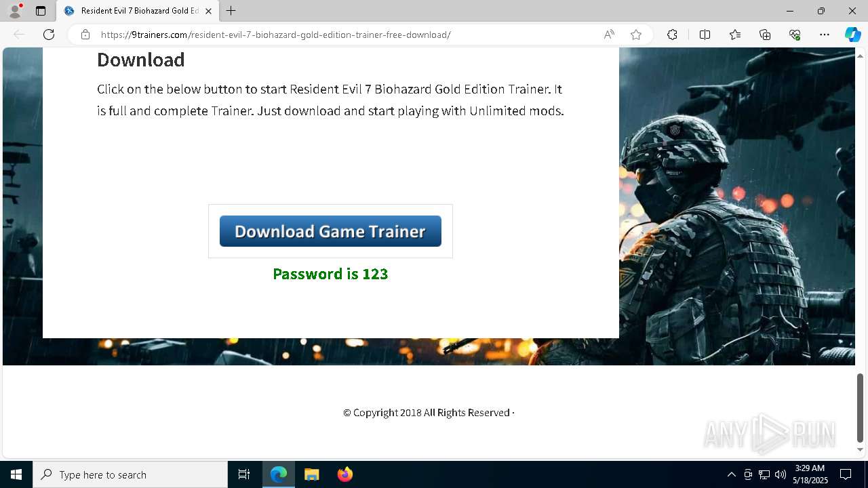Screen dimensions: 868x488
Task: Click the 'Password is 123' text
Action: point(330,274)
